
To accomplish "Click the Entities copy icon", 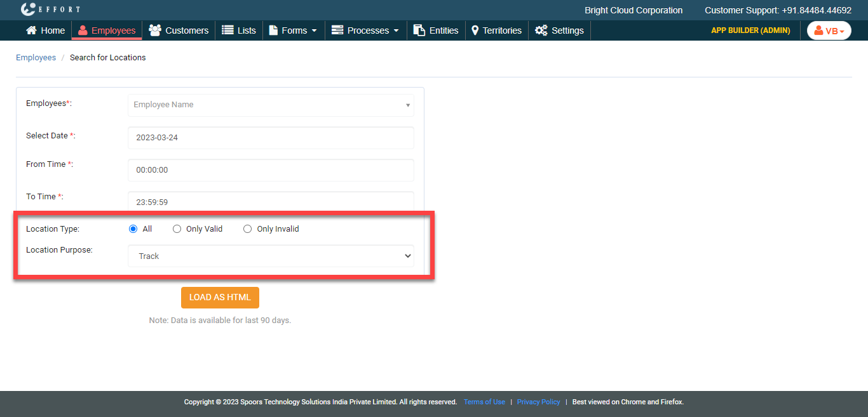I will [x=419, y=30].
